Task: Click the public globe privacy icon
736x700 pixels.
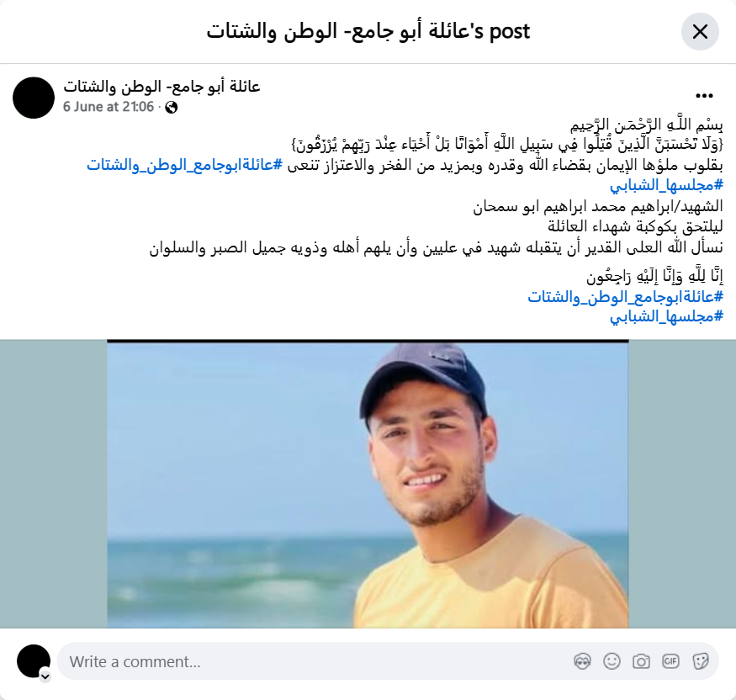Action: click(172, 108)
